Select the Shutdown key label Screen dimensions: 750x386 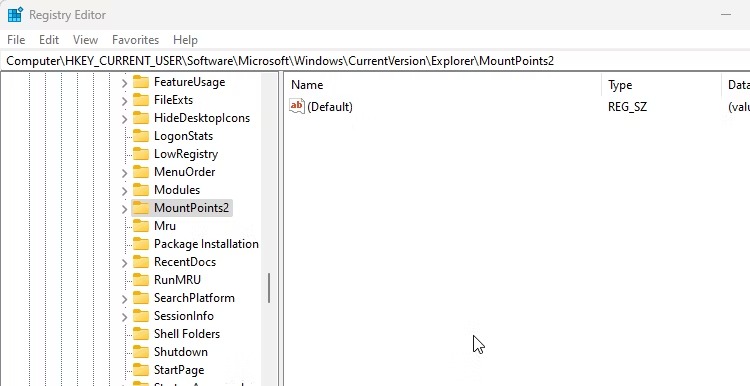pyautogui.click(x=180, y=352)
